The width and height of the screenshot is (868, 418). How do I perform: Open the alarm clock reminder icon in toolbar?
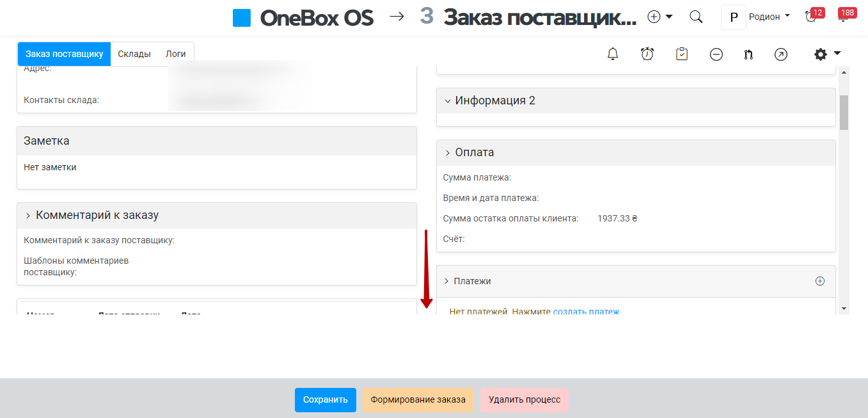647,54
